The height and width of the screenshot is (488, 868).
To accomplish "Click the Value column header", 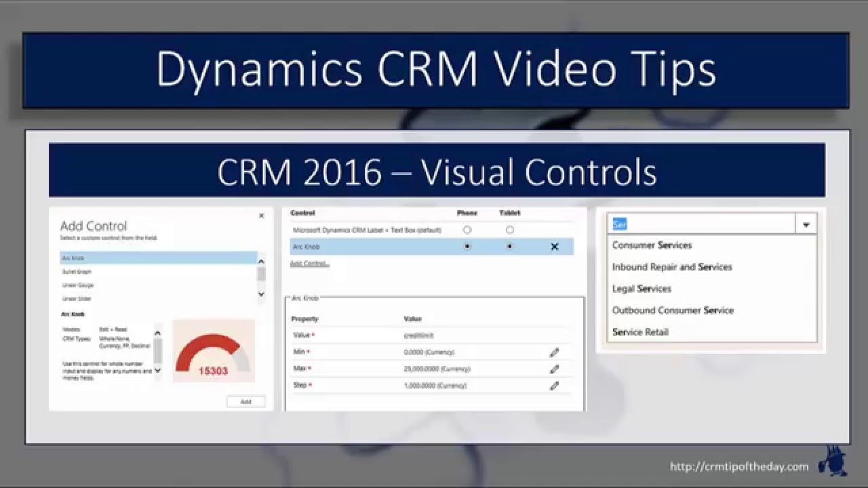I will [x=412, y=319].
